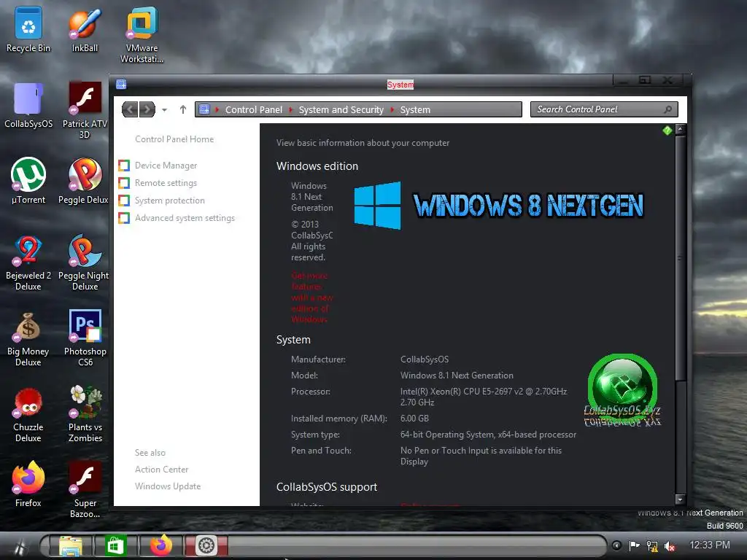747x560 pixels.
Task: Click the Firefox taskbar icon
Action: click(x=161, y=545)
